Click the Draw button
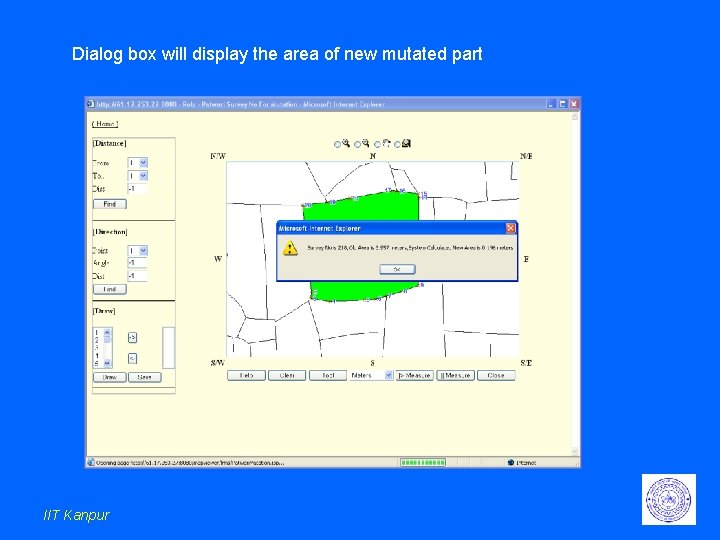 (x=110, y=377)
